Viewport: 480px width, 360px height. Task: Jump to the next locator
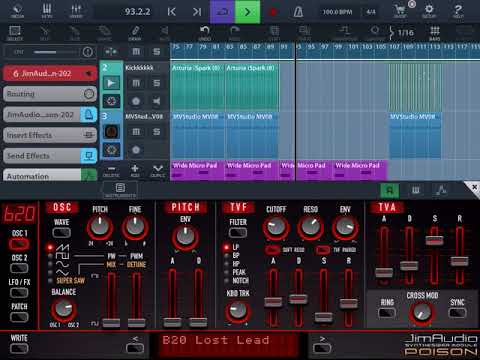pos(197,12)
